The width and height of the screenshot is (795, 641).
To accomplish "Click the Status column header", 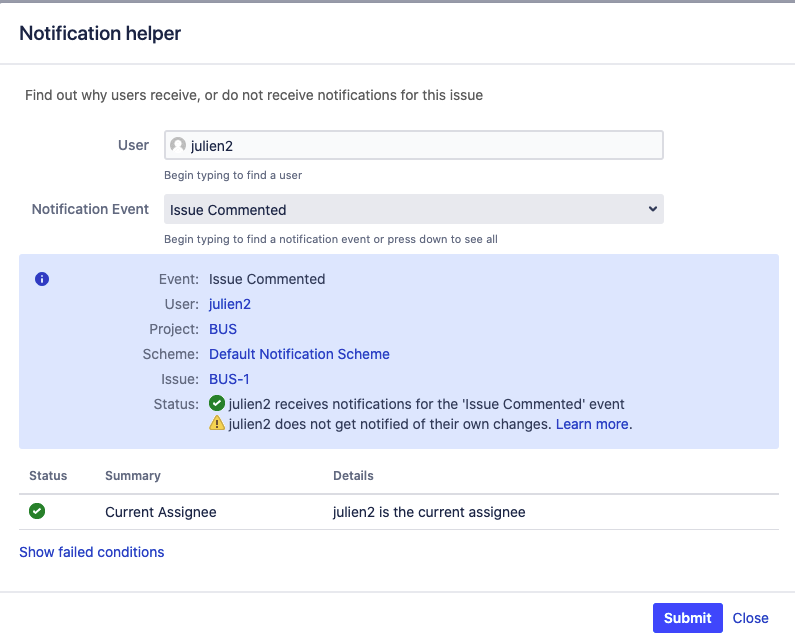I will tap(48, 476).
